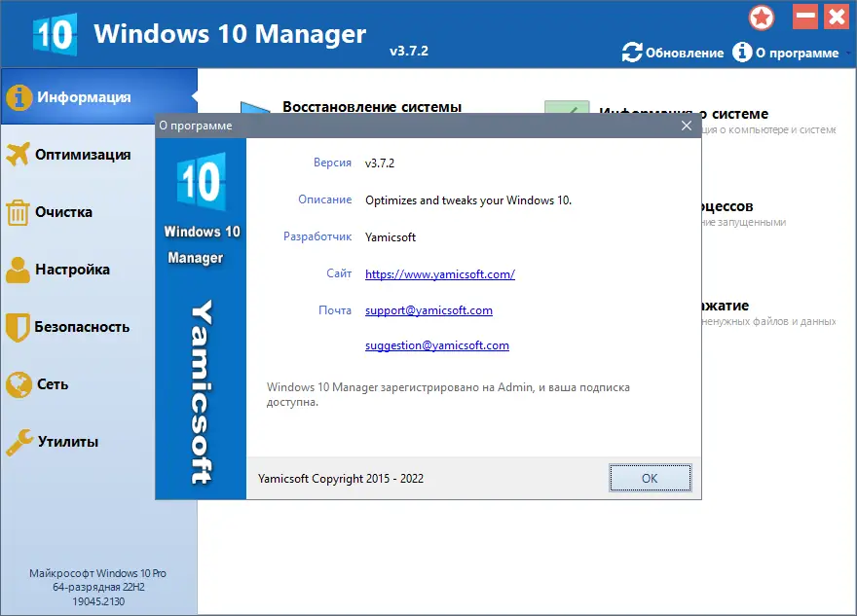857x616 pixels.
Task: Click the О программе button in header
Action: pyautogui.click(x=785, y=53)
